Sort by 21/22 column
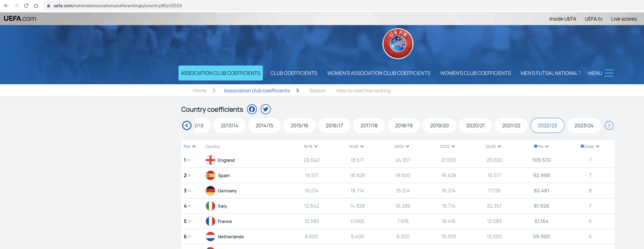The width and height of the screenshot is (644, 249). pyautogui.click(x=447, y=146)
